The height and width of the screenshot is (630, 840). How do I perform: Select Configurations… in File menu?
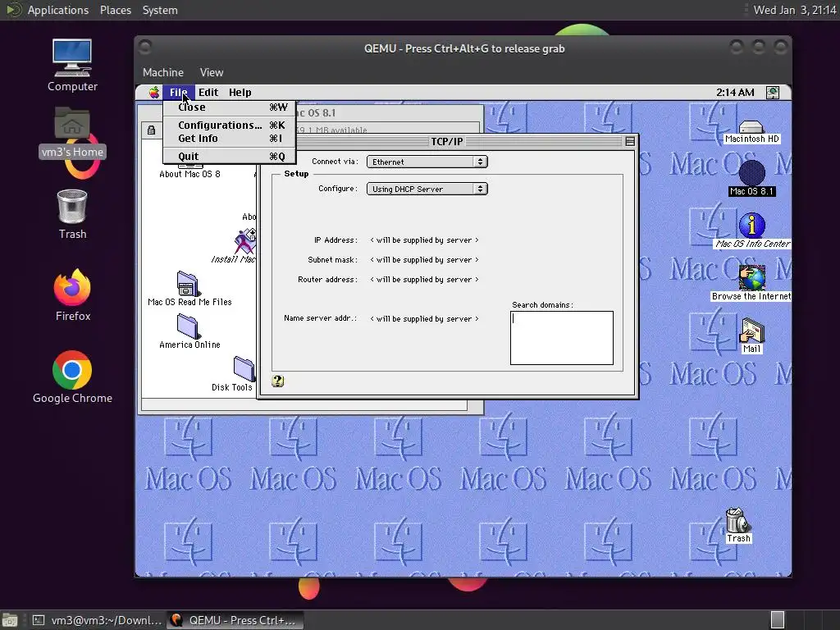tap(229, 125)
